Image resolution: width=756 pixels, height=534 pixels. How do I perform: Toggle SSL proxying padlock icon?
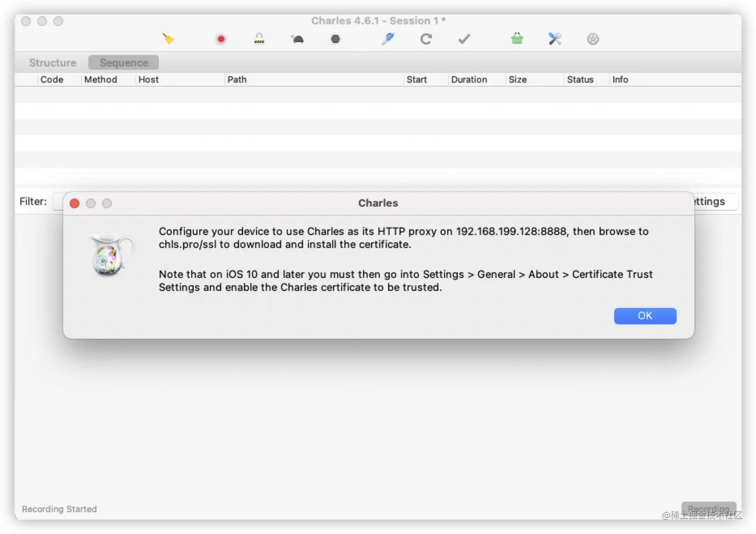point(259,38)
